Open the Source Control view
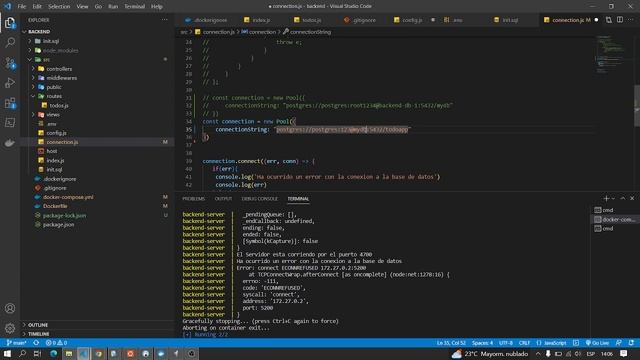 tap(10, 62)
